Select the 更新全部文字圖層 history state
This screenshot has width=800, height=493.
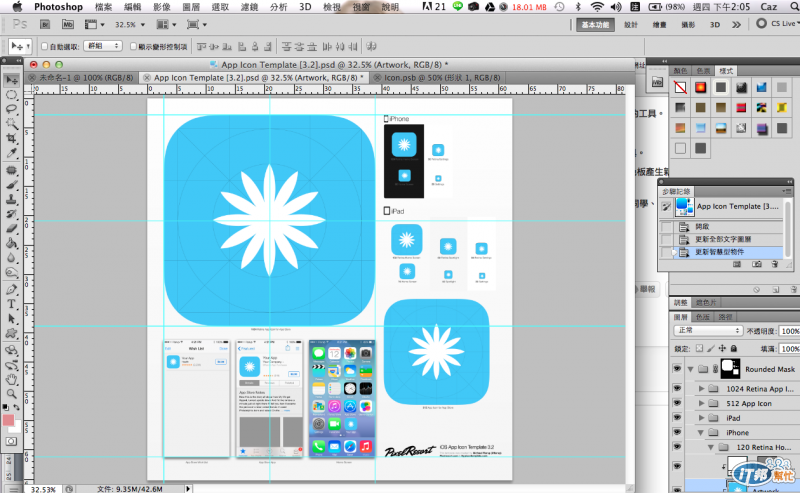tap(722, 239)
